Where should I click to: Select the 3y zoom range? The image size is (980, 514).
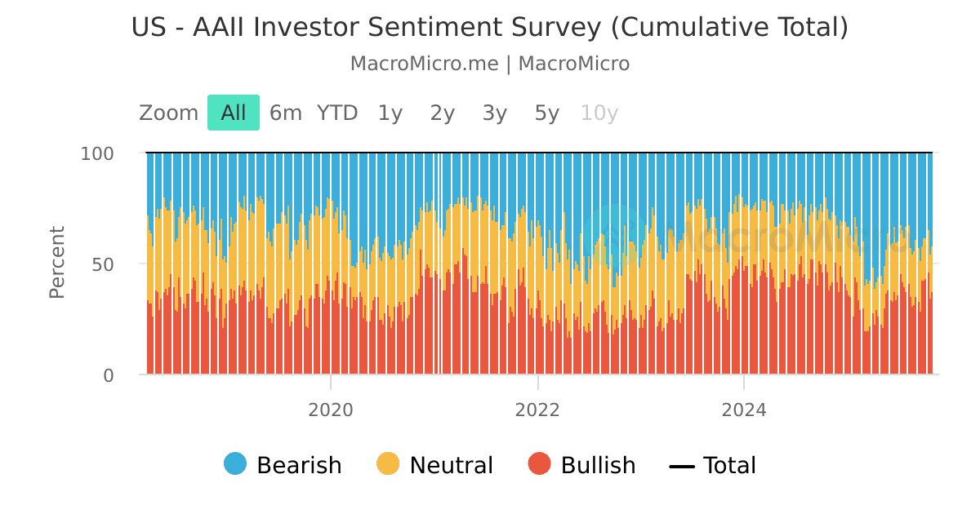coord(495,113)
